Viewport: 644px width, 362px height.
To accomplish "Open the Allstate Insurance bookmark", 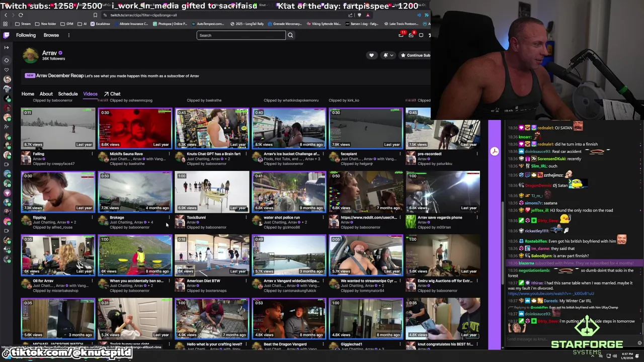I will click(131, 24).
